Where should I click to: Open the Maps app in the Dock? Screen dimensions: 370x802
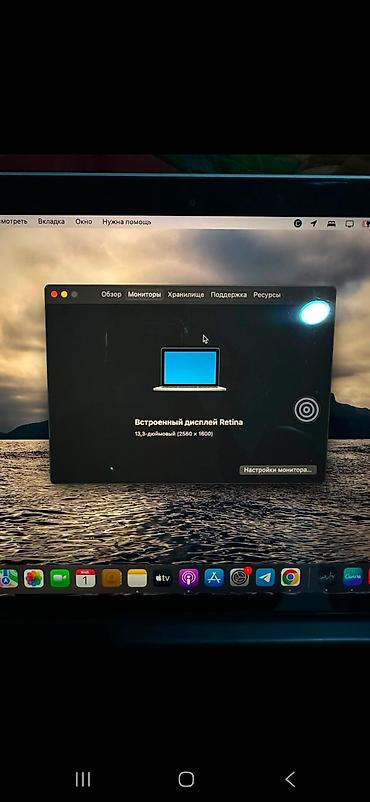tap(8, 578)
